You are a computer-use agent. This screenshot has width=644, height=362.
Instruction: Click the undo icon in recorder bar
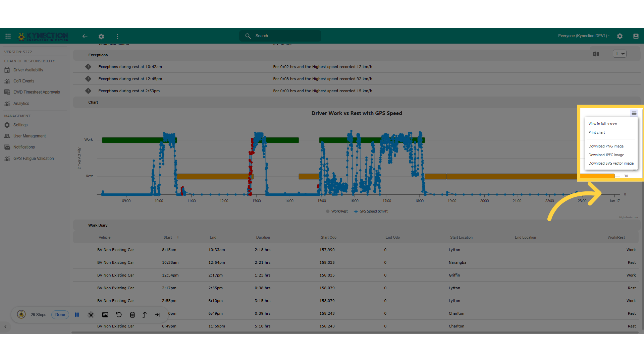(119, 315)
